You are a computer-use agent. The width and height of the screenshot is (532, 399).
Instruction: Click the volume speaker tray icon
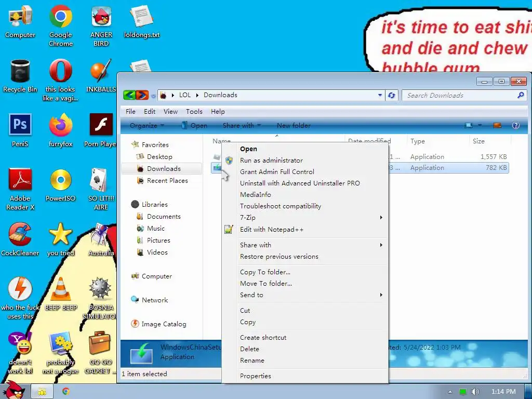point(475,392)
